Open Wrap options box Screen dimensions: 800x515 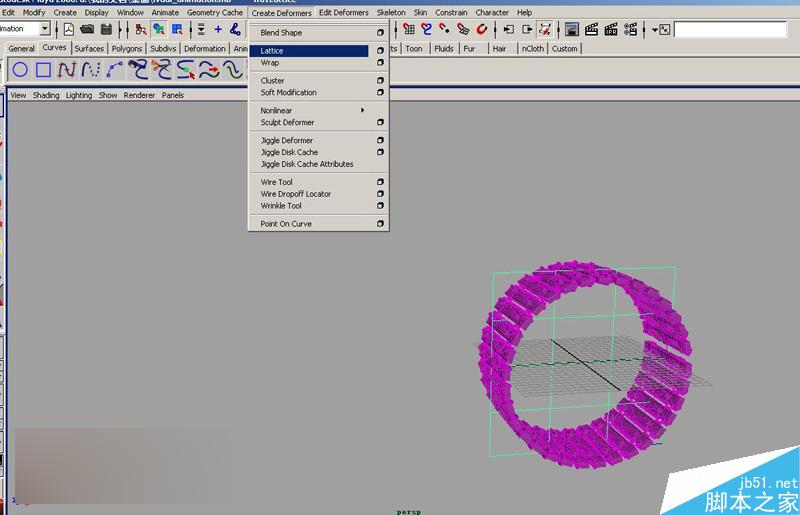(380, 62)
